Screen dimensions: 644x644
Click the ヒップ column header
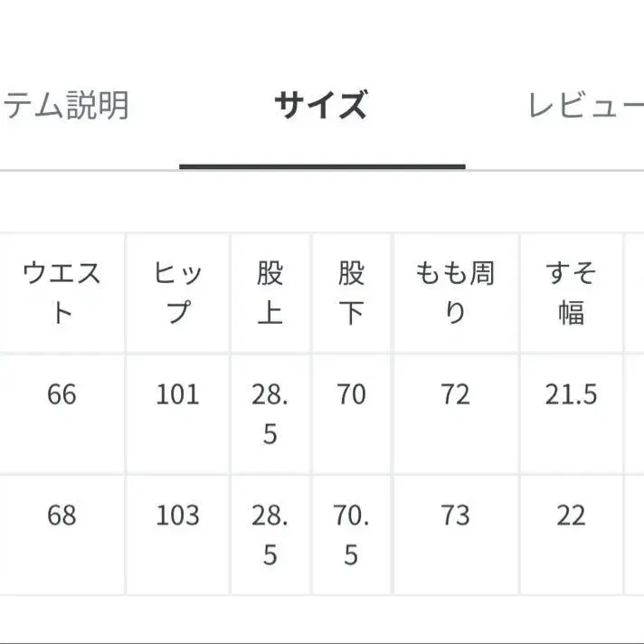point(178,292)
